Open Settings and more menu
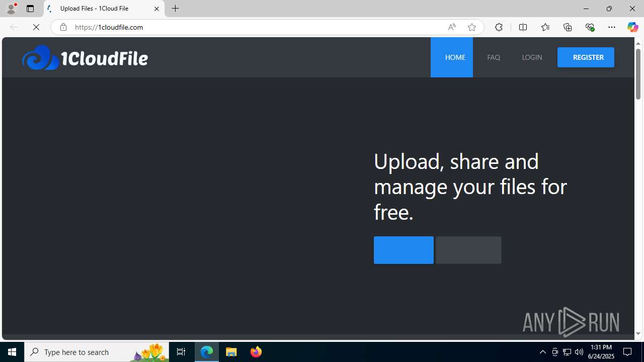Image resolution: width=644 pixels, height=362 pixels. pyautogui.click(x=612, y=27)
